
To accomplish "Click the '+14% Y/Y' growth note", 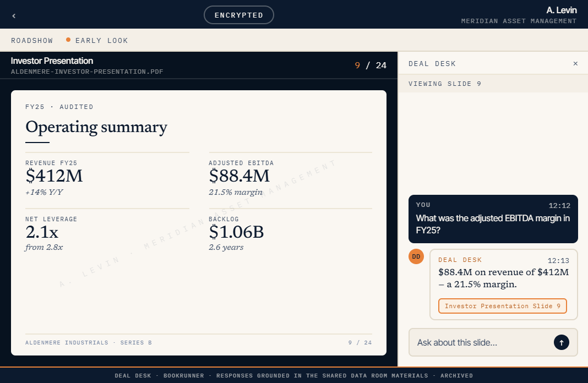I will coord(44,192).
